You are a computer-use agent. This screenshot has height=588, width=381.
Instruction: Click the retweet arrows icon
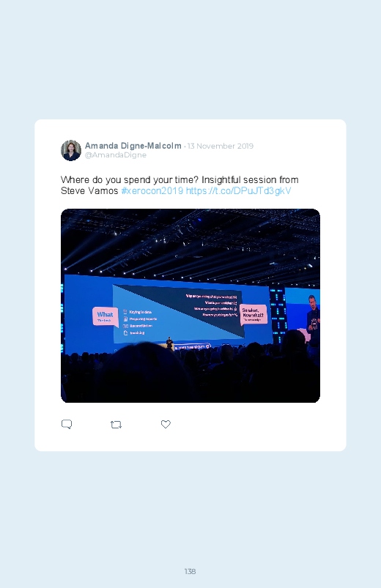[116, 425]
